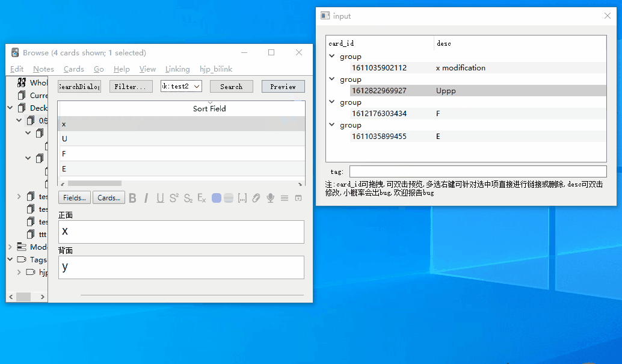Screen dimensions: 622x364
Task: Click into the 正面 field containing x
Action: coord(181,232)
